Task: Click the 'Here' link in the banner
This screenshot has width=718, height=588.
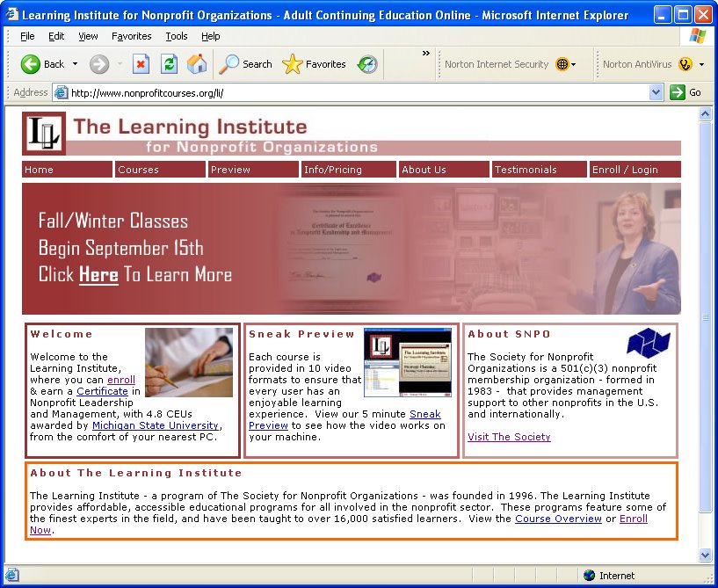Action: pos(98,275)
